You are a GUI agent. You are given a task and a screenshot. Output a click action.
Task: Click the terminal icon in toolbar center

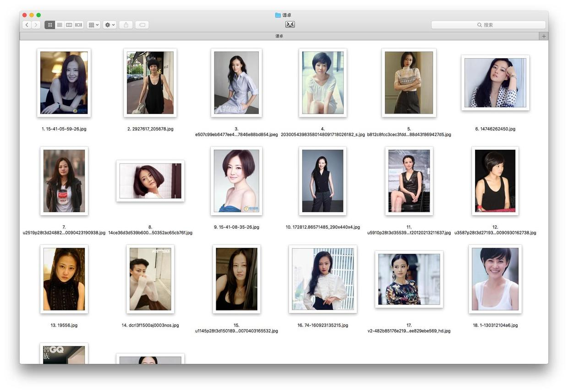290,24
